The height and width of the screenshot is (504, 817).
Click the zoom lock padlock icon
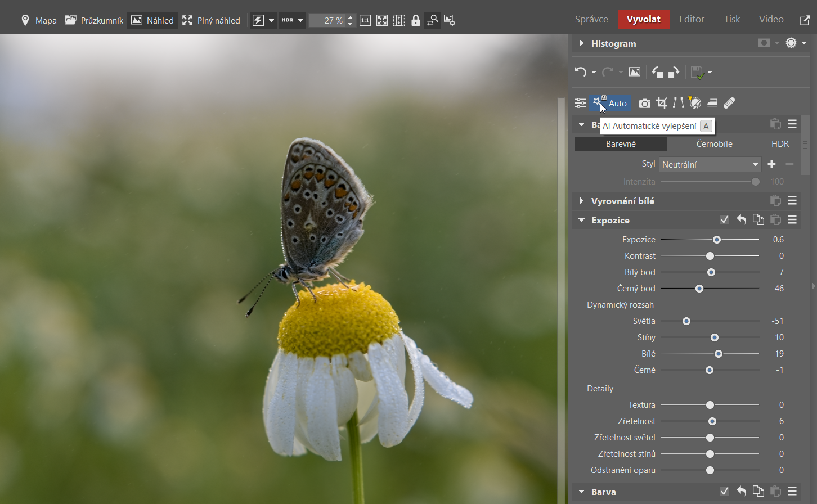click(x=416, y=21)
